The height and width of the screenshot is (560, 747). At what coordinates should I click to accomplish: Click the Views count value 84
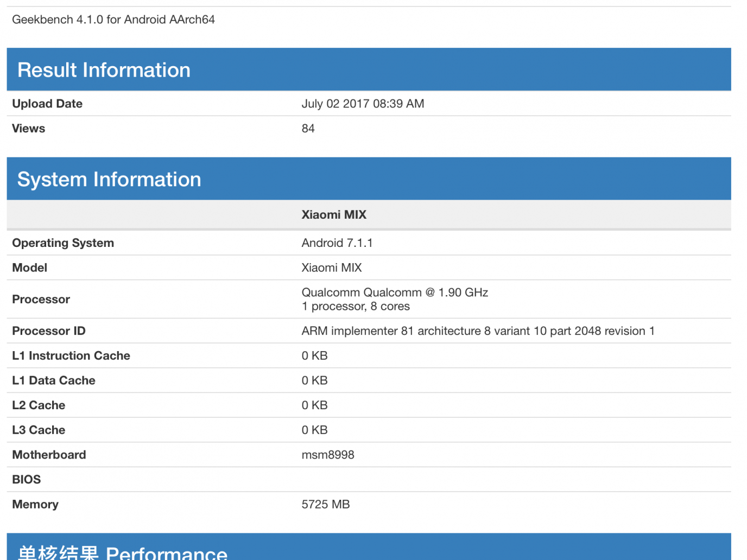308,129
